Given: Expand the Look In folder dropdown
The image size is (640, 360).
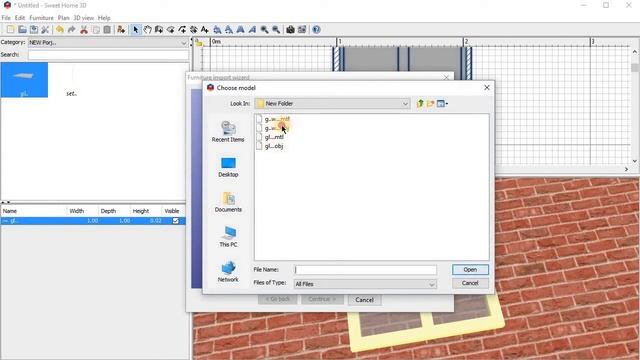Looking at the screenshot, I should 405,104.
